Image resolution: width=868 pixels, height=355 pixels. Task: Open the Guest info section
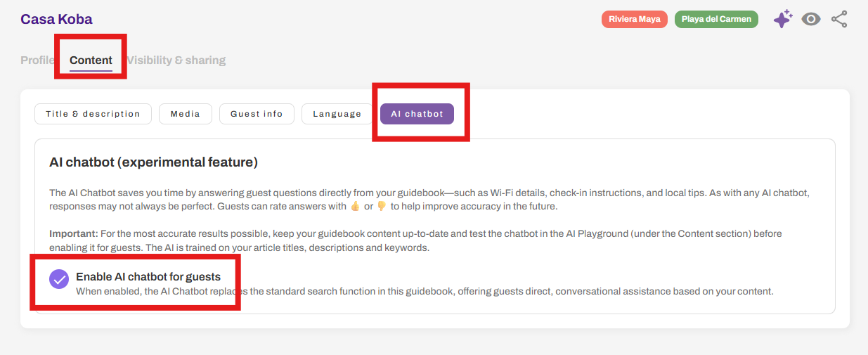[x=257, y=114]
